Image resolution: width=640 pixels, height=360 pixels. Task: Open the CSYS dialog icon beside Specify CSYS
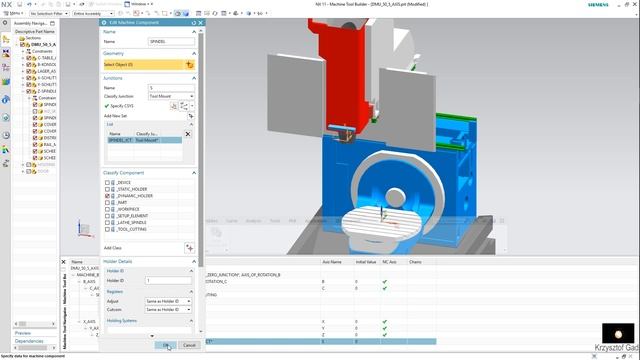[173, 106]
